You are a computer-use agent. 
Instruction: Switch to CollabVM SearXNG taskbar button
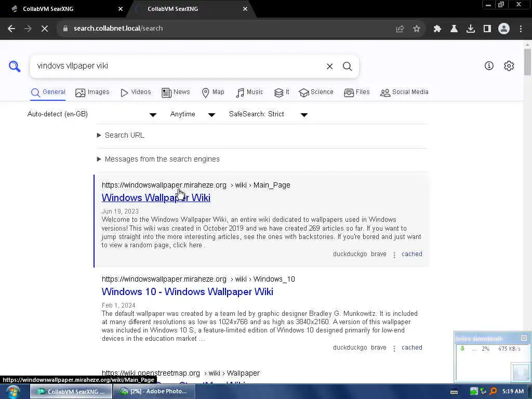(x=71, y=392)
